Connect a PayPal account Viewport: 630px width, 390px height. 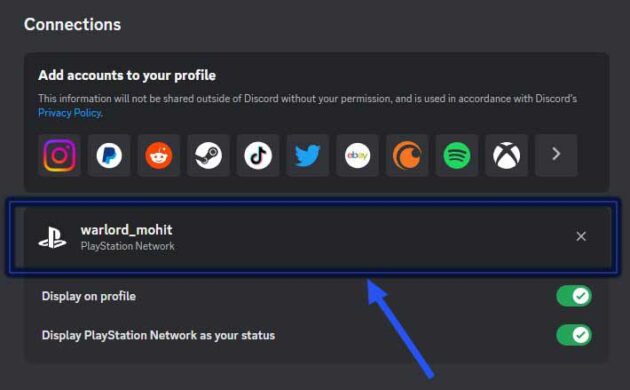(109, 155)
